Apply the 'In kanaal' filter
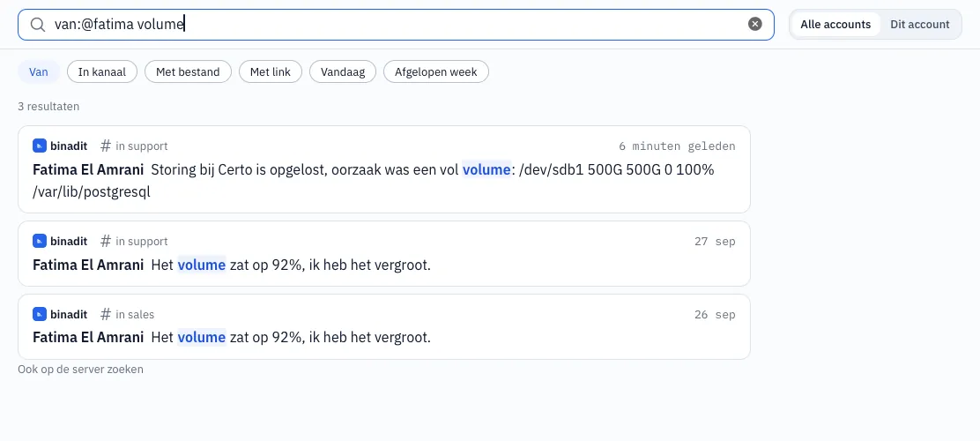The image size is (980, 441). (x=102, y=72)
